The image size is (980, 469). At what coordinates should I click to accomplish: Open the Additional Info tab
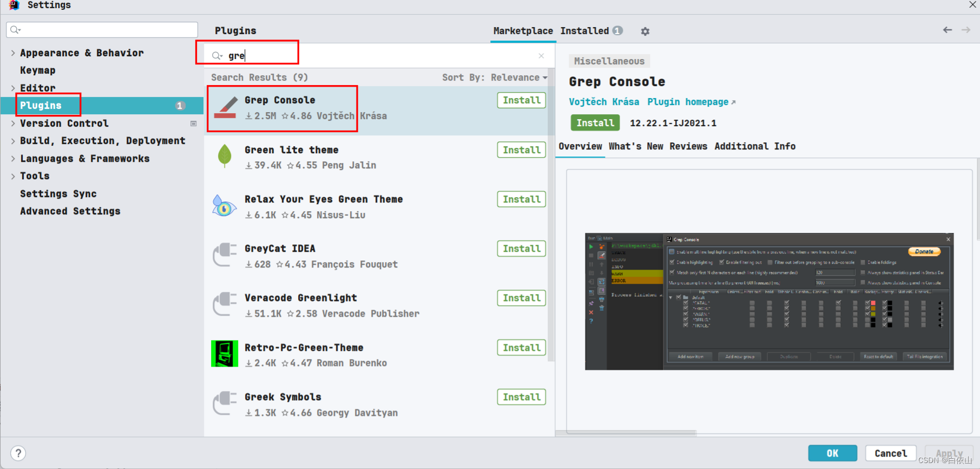point(755,146)
